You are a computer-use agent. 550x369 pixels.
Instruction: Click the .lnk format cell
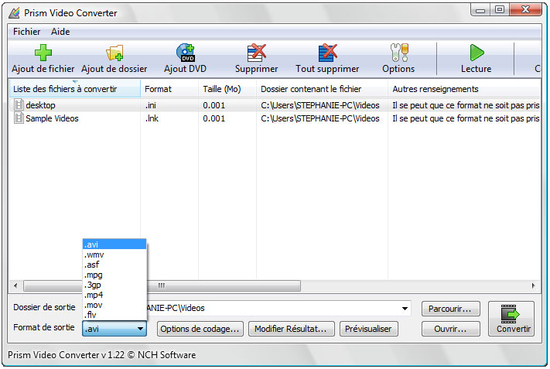[x=152, y=119]
